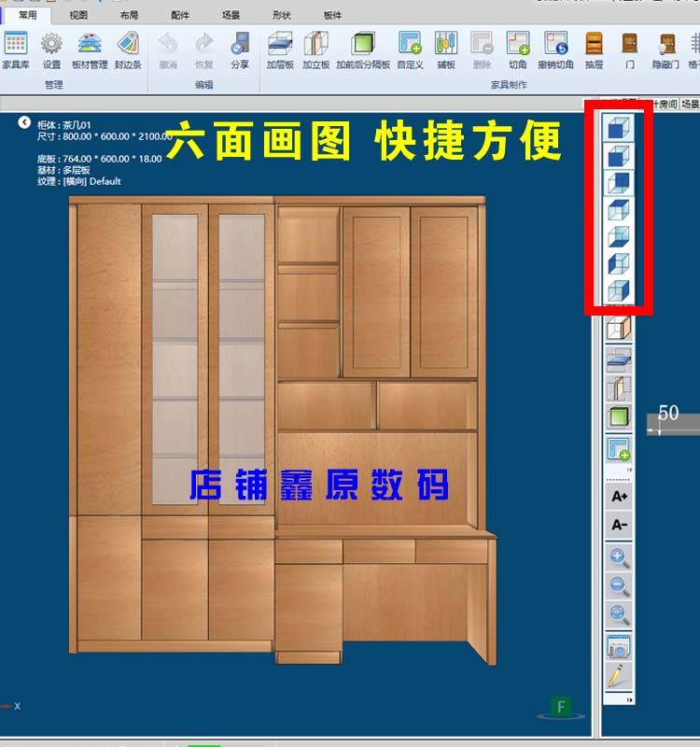
Task: Click the 封边条 edge banding icon
Action: coord(128,49)
